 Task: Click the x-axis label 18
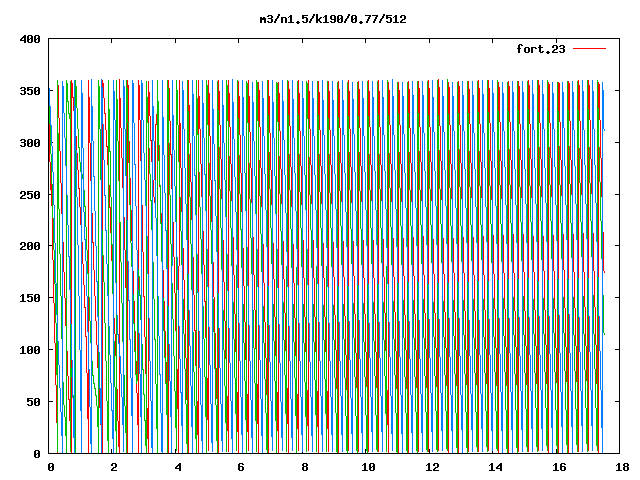(622, 467)
